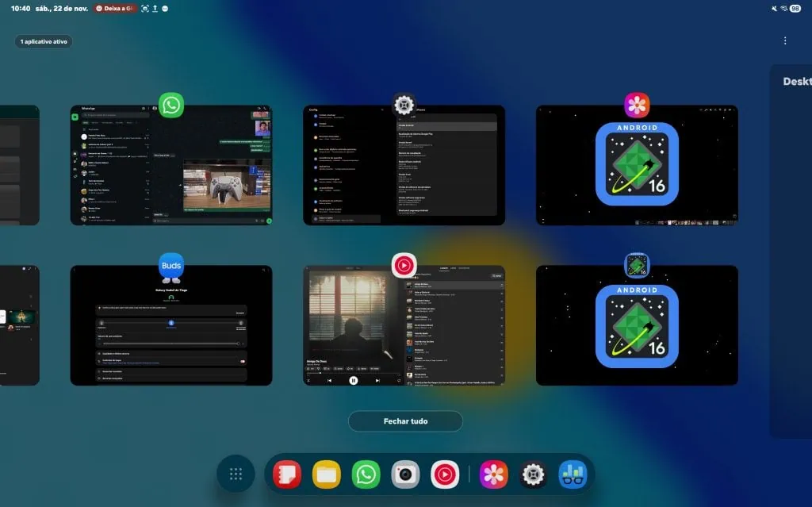812x507 pixels.
Task: Tap the Galaxy Buds app icon above its card
Action: (170, 266)
